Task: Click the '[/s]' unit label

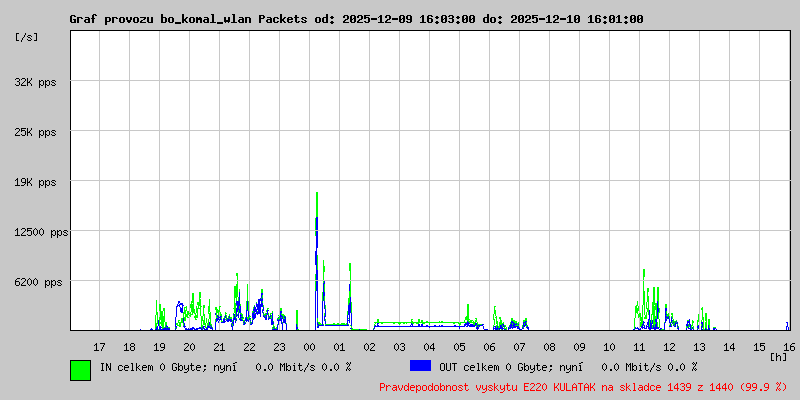Action: pos(26,37)
